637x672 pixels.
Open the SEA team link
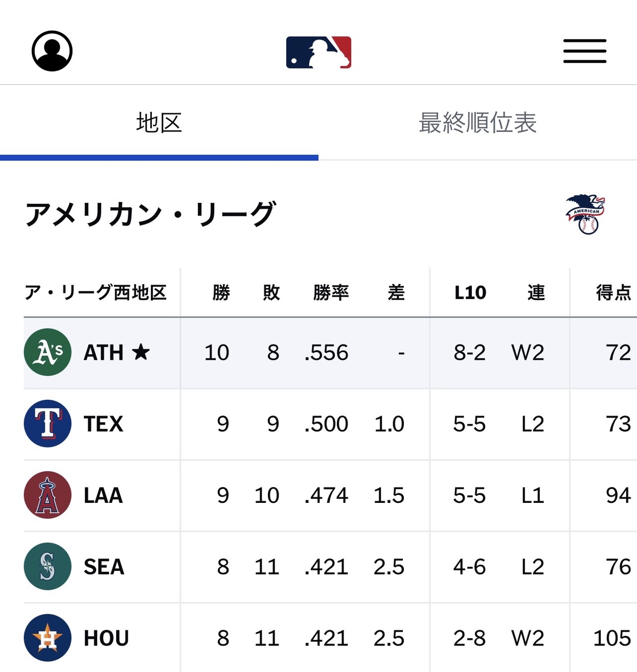[x=104, y=567]
